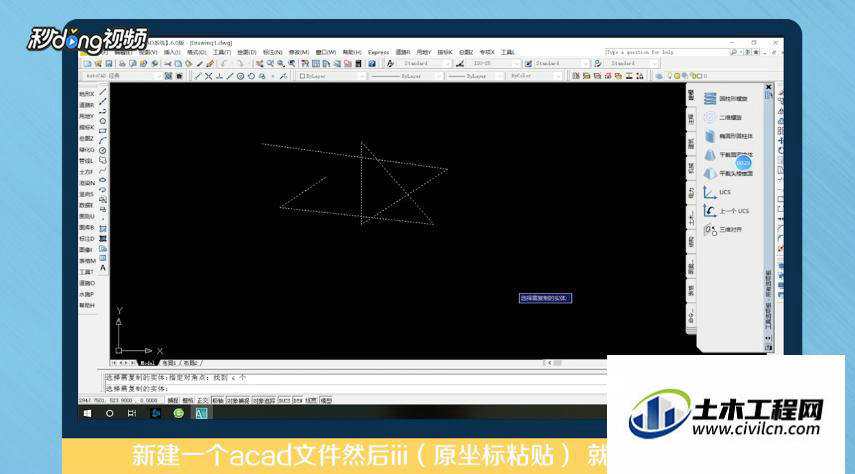This screenshot has width=855, height=474.
Task: Open Task View on the taskbar
Action: click(x=132, y=413)
